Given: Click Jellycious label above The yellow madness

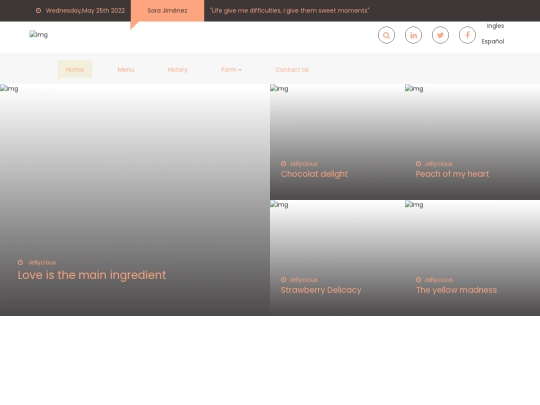Looking at the screenshot, I should click(438, 280).
